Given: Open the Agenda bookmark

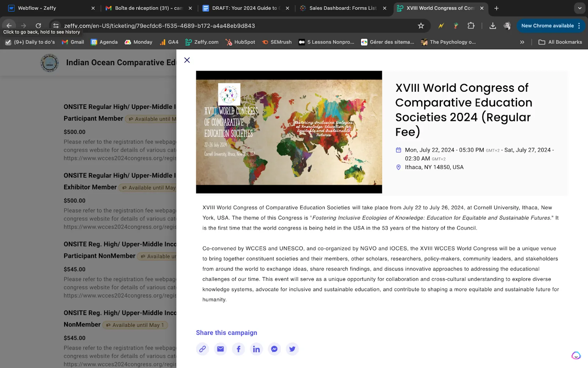Looking at the screenshot, I should pyautogui.click(x=104, y=42).
